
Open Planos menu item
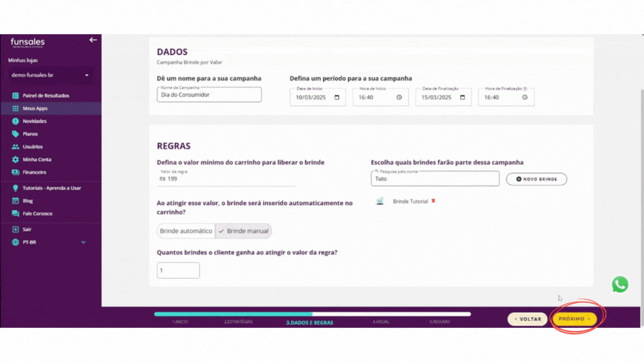click(30, 134)
